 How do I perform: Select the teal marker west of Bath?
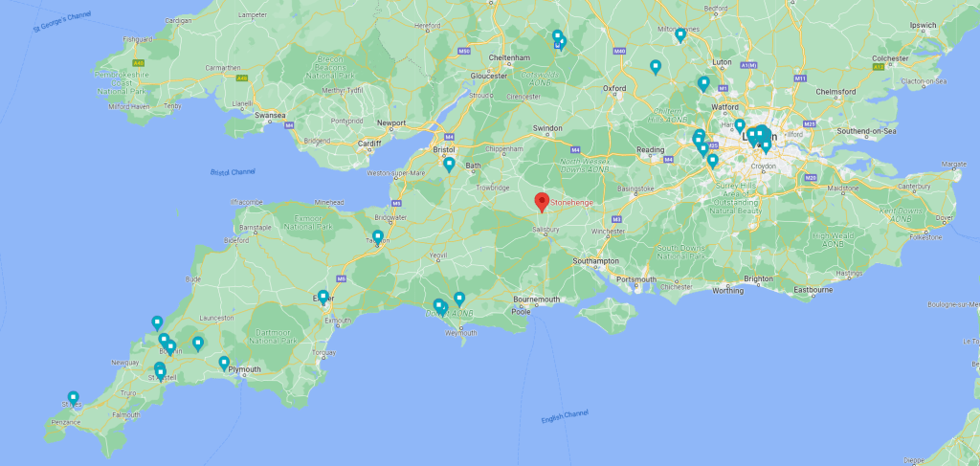coord(449,165)
